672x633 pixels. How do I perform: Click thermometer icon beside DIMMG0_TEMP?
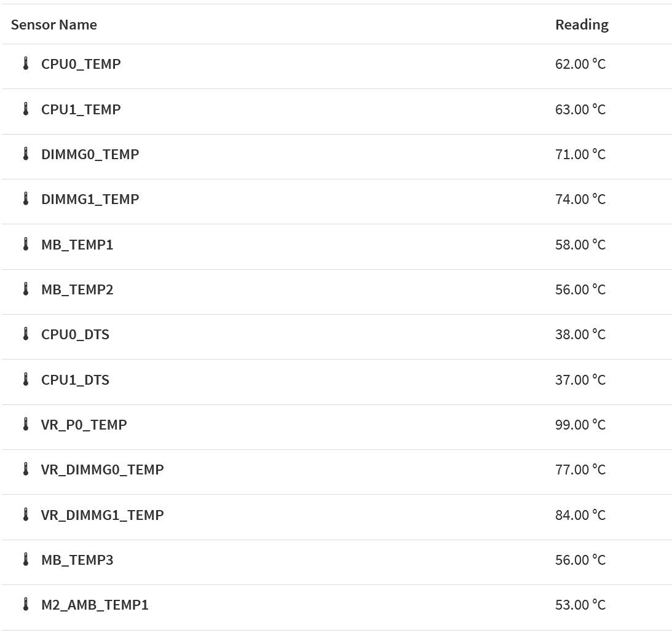(x=26, y=154)
